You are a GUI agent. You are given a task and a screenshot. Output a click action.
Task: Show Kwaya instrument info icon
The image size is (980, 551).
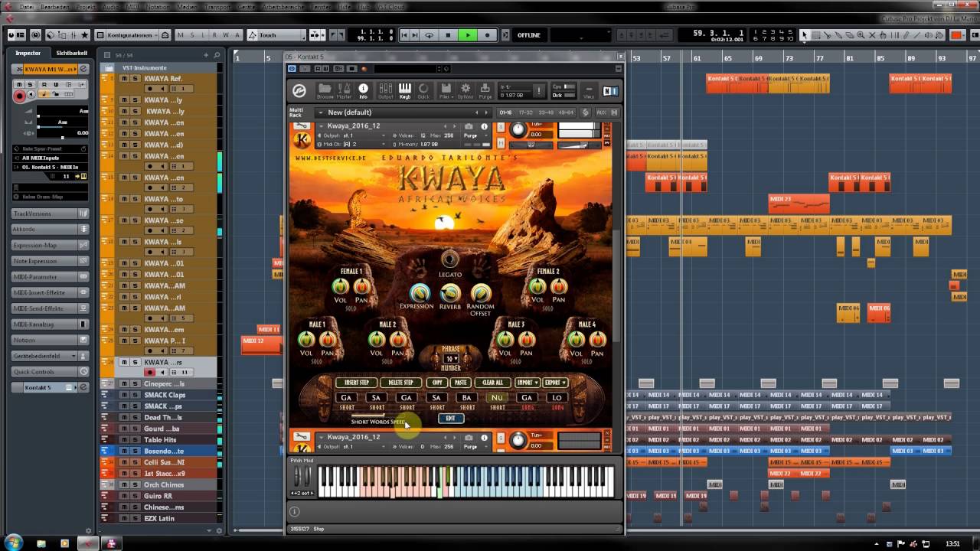(484, 126)
